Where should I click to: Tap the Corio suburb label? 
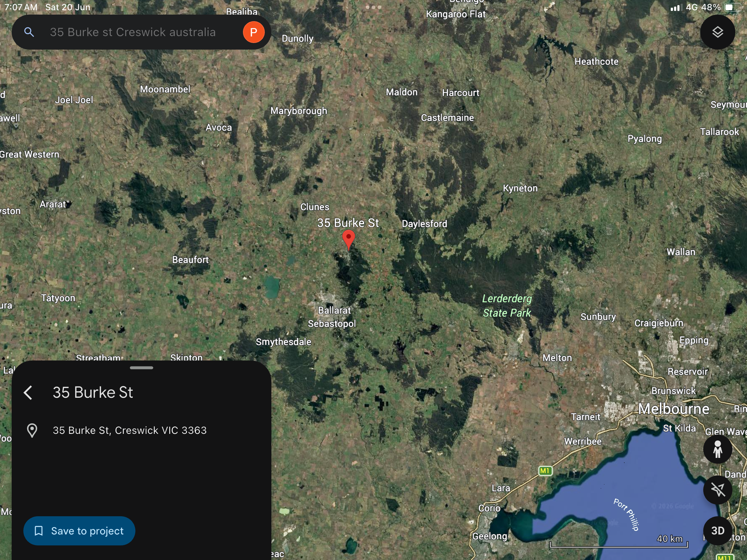click(489, 508)
